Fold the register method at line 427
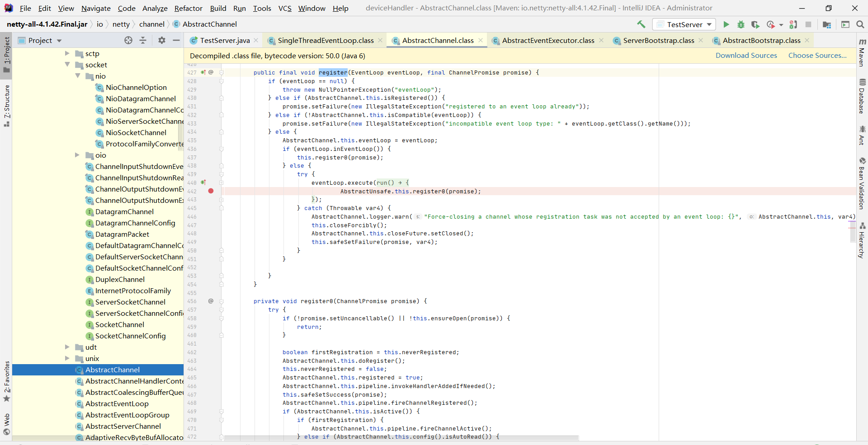The width and height of the screenshot is (868, 445). 222,72
